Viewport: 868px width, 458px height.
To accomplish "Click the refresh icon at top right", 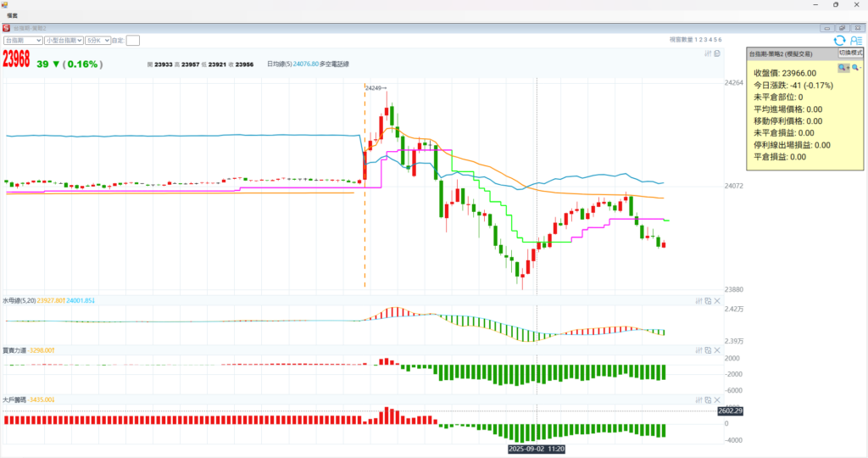I will pos(839,40).
